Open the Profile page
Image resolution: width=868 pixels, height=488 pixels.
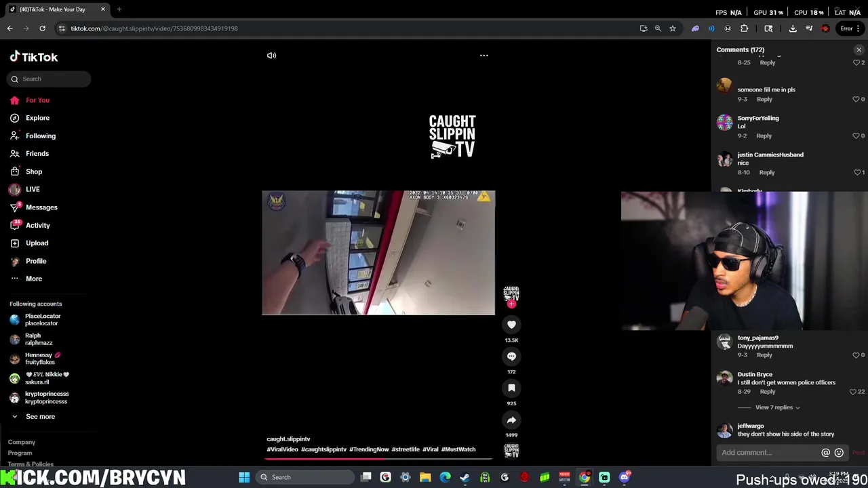pos(36,261)
